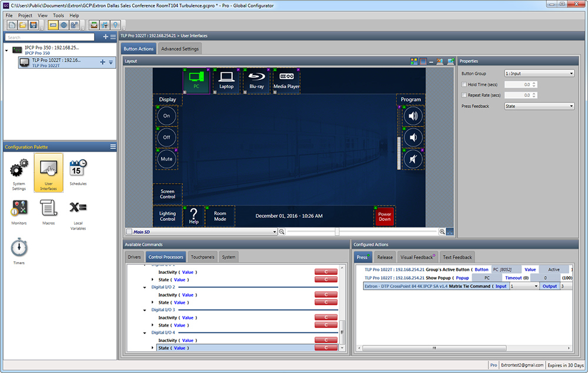Image resolution: width=588 pixels, height=373 pixels.
Task: Click the New Project toolbar icon
Action: pyautogui.click(x=12, y=25)
